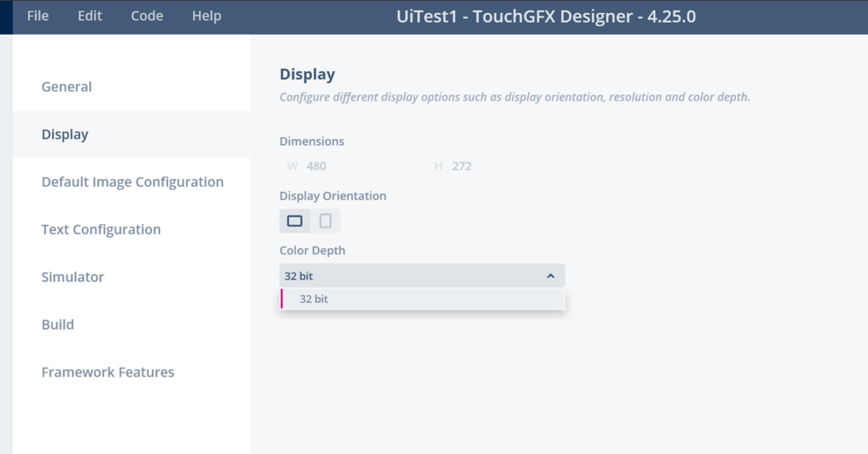
Task: Select the Display settings tab
Action: [132, 135]
